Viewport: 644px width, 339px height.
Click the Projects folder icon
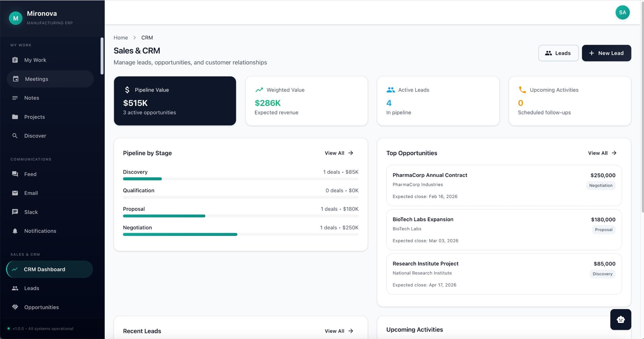point(15,117)
